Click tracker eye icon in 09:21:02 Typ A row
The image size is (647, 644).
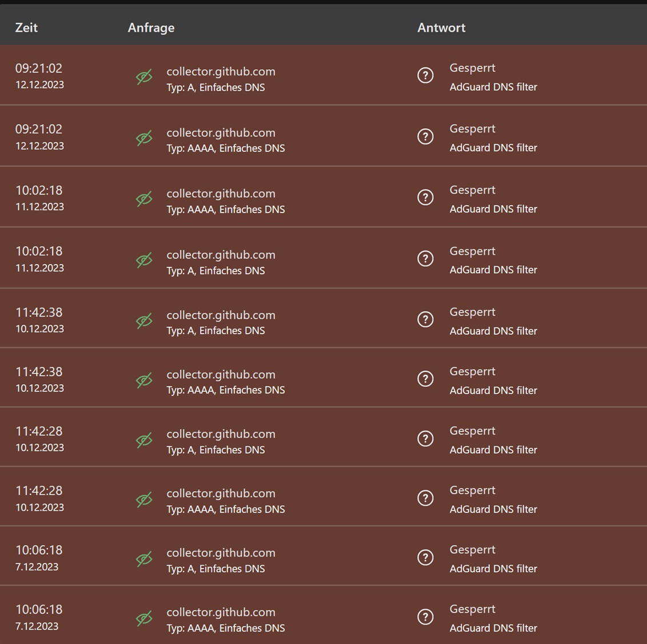tap(144, 77)
